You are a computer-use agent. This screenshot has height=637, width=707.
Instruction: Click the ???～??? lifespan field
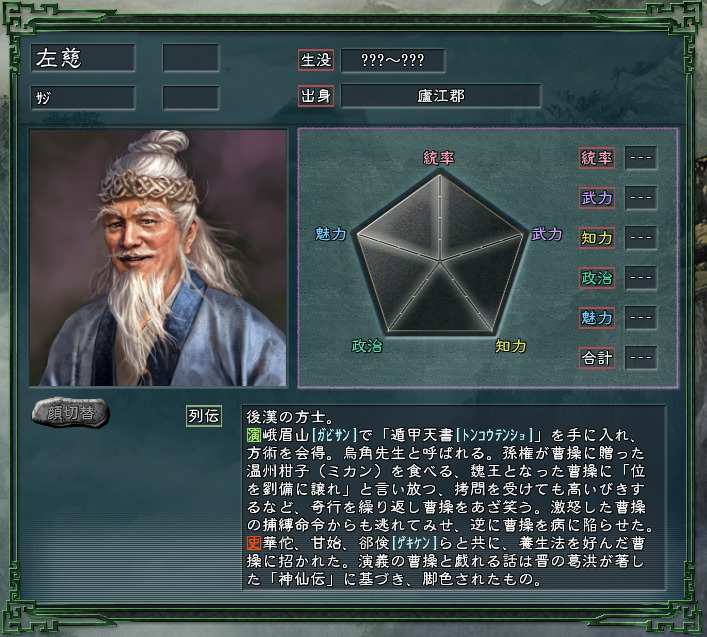[x=393, y=60]
